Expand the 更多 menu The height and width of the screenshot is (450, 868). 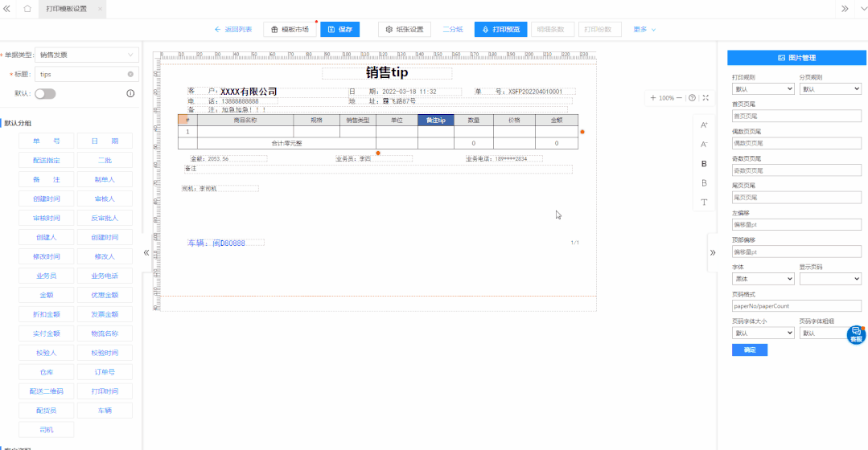tap(644, 30)
